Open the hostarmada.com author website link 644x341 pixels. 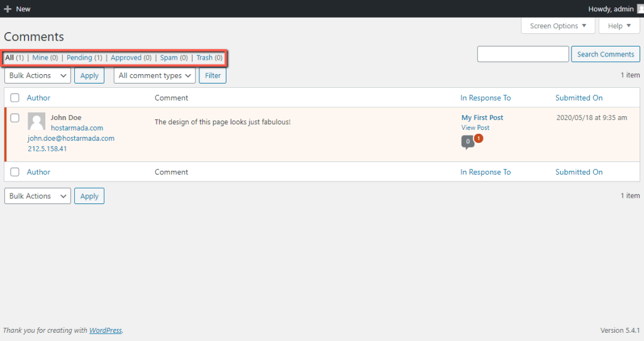(x=77, y=128)
